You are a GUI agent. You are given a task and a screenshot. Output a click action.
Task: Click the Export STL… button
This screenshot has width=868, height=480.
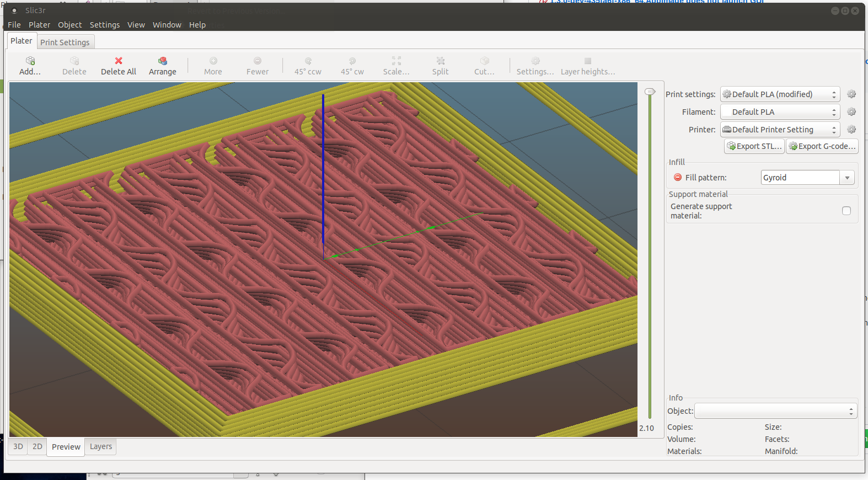pyautogui.click(x=754, y=146)
